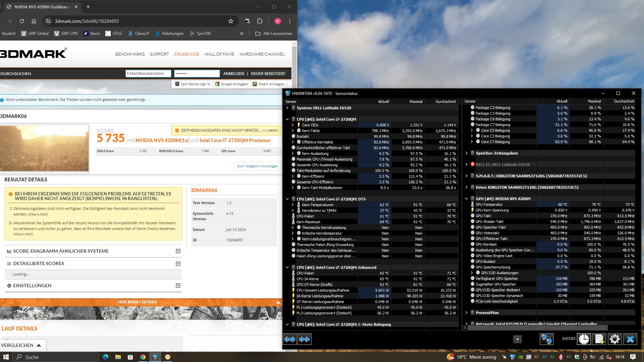Close sensors with blue X button

(630, 339)
